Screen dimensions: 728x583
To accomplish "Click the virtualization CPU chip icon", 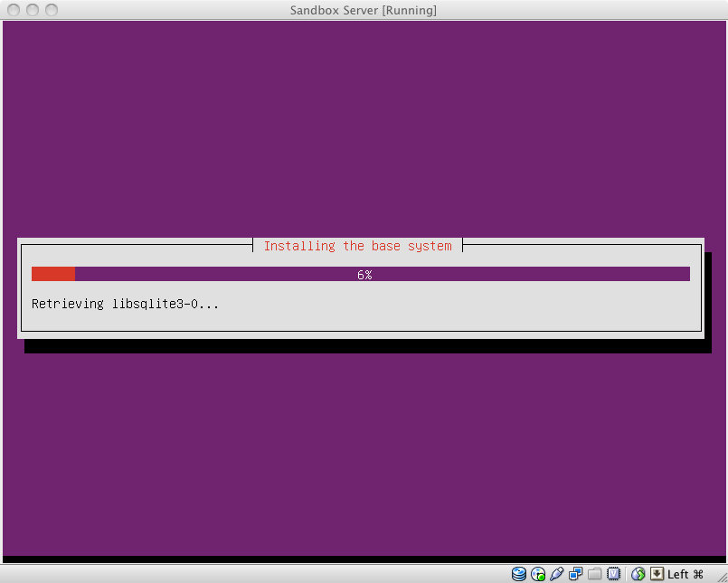I will click(x=614, y=574).
